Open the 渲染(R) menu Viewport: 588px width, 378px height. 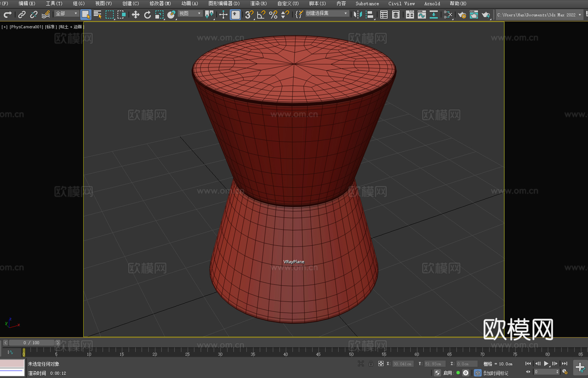[x=258, y=3]
